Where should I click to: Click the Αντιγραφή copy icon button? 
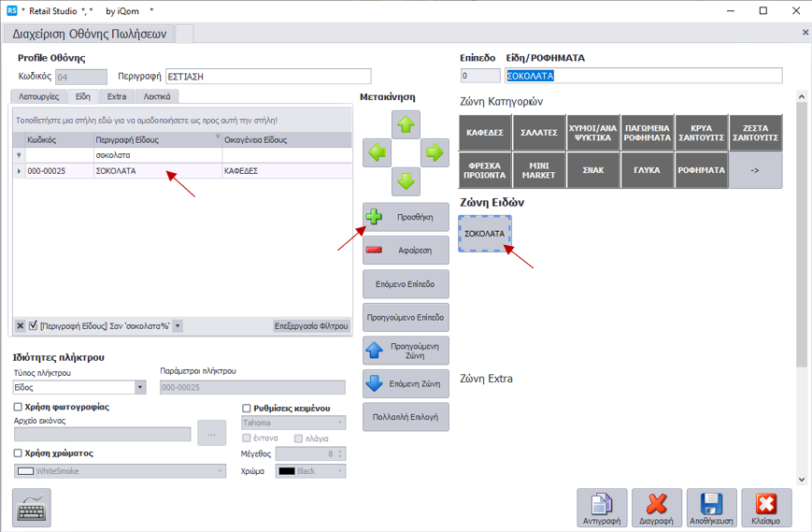(x=602, y=508)
